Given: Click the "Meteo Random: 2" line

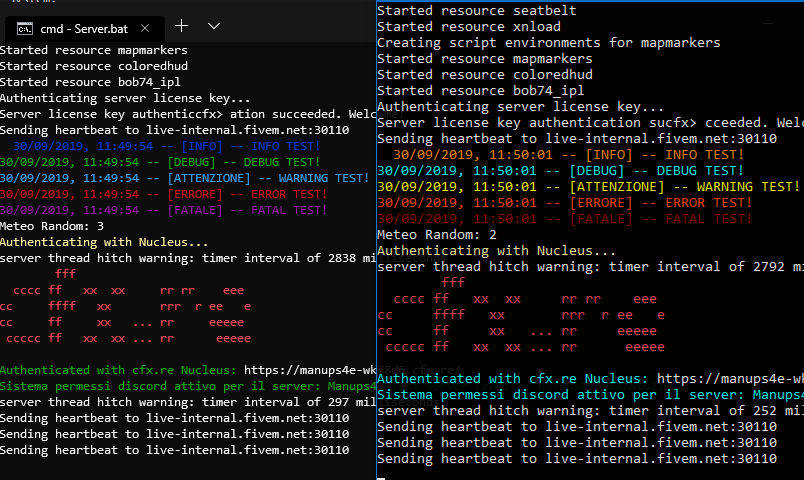Looking at the screenshot, I should point(438,235).
